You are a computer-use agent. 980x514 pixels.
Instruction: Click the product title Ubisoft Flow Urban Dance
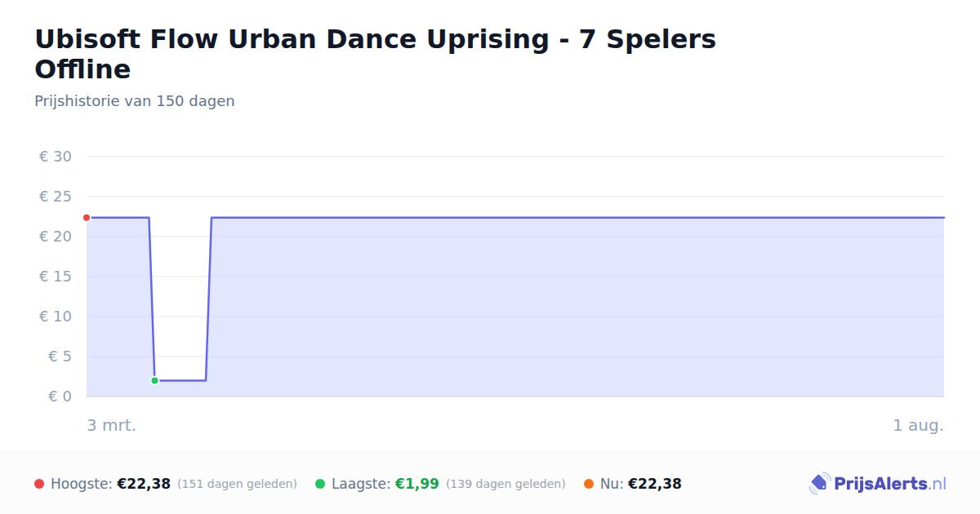376,54
